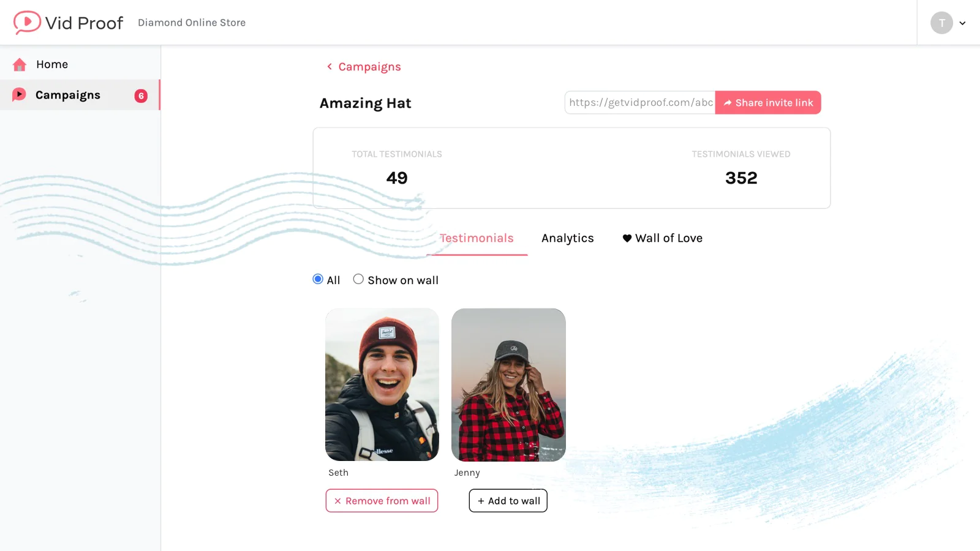Click the back chevron beside Campaigns

pyautogui.click(x=330, y=66)
